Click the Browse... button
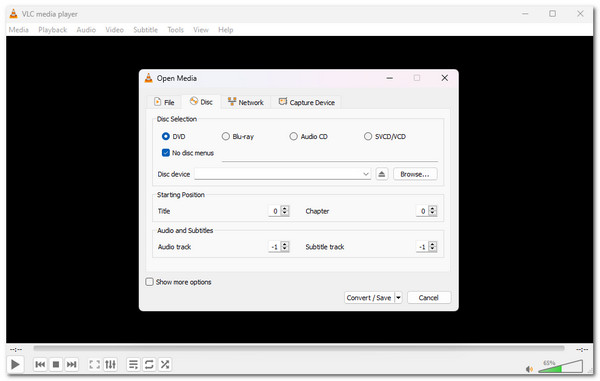 [x=415, y=174]
